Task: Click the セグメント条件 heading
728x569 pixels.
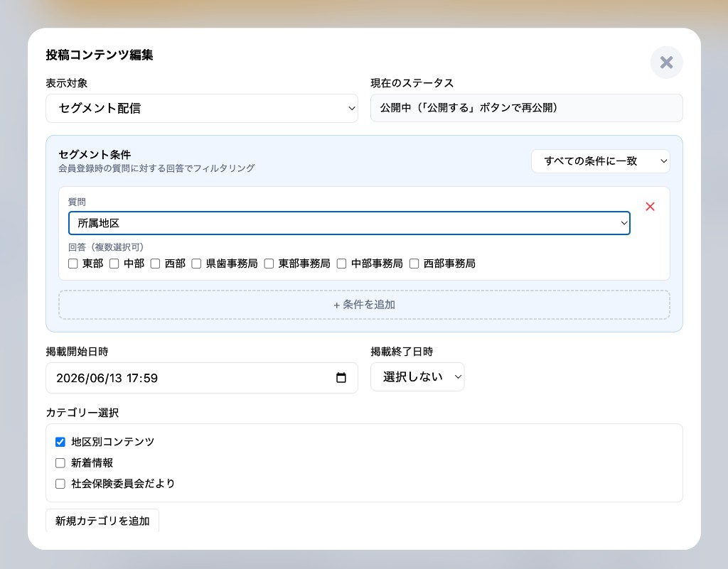Action: (95, 154)
